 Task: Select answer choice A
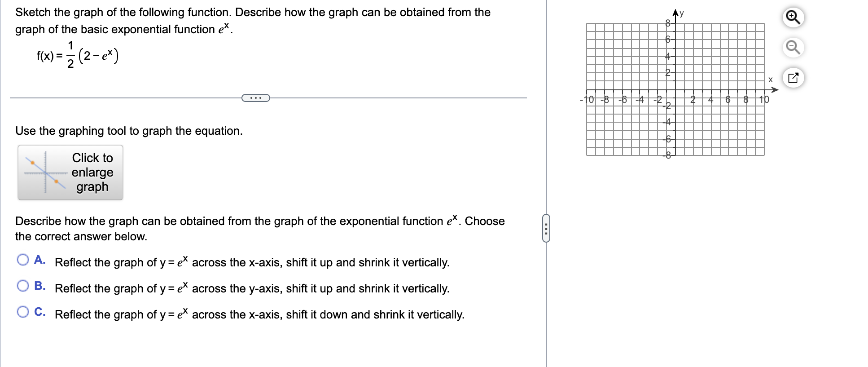point(22,259)
